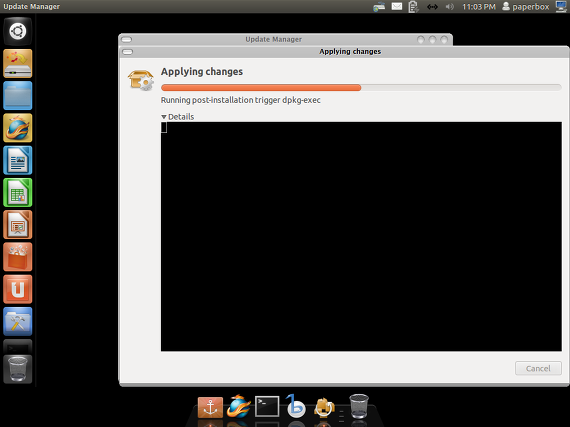
Task: Launch the Ubuntu installer drive icon in launcher
Action: (17, 63)
